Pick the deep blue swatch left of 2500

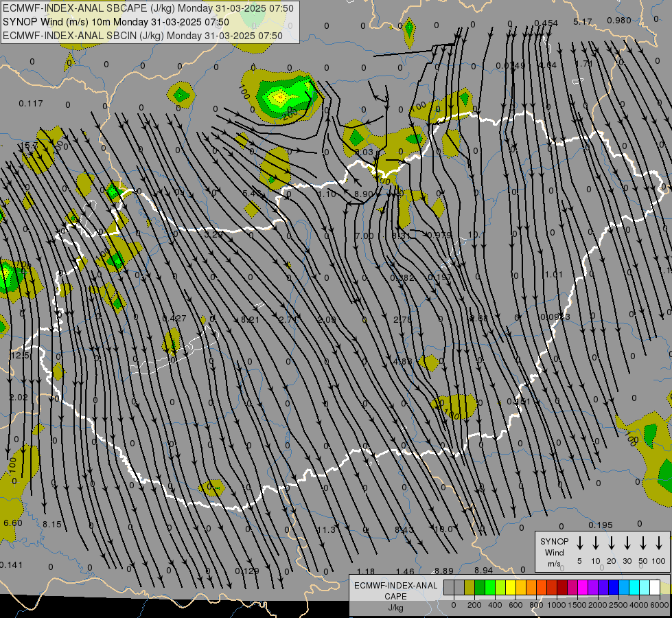coord(613,587)
